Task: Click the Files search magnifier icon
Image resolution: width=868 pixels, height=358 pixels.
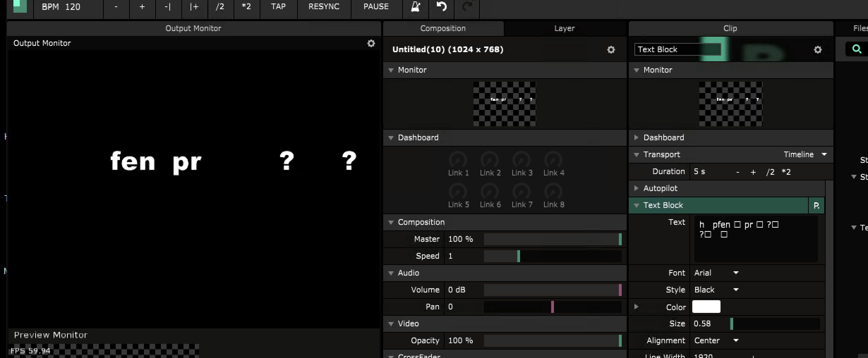Action: (x=857, y=49)
